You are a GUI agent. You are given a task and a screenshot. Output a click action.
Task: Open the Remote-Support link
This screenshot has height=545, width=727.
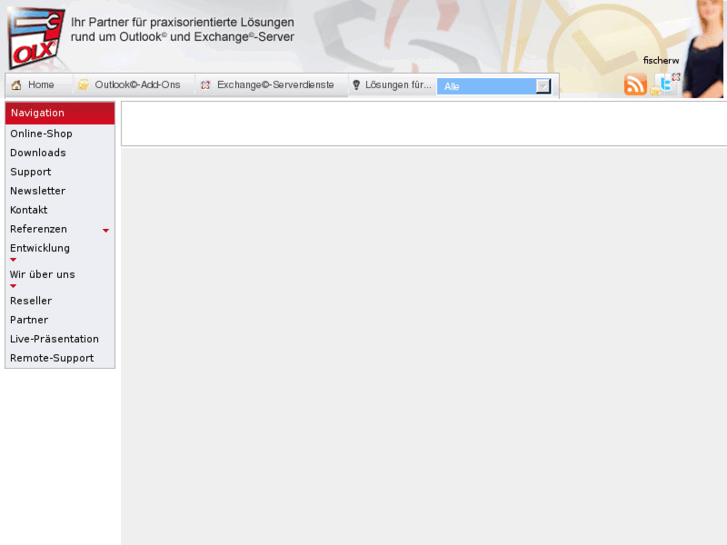[x=52, y=358]
